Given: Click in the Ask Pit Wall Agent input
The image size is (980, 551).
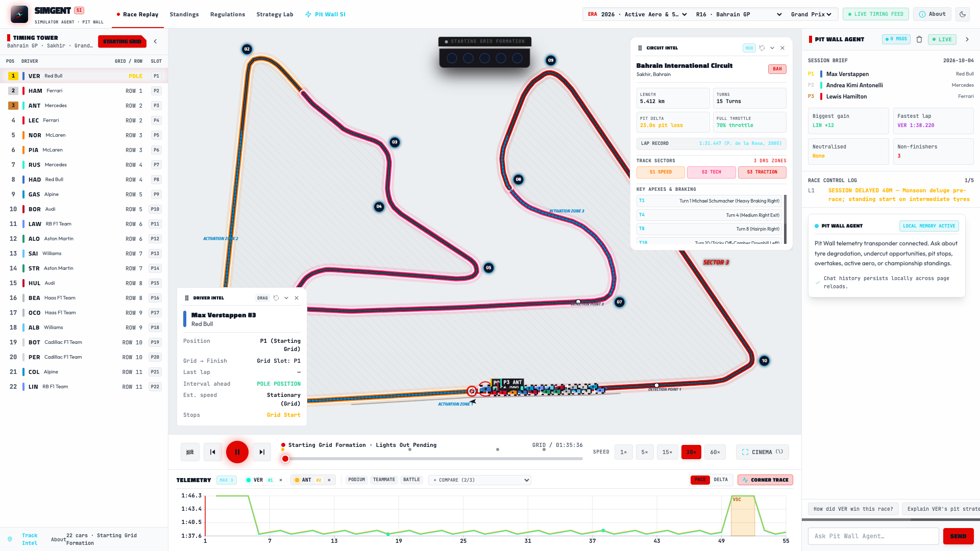Looking at the screenshot, I should pos(873,536).
